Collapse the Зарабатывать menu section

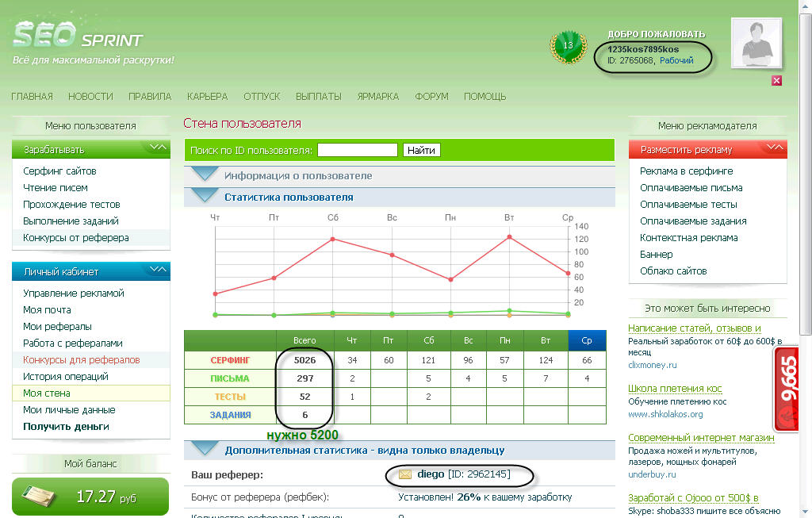click(x=158, y=148)
